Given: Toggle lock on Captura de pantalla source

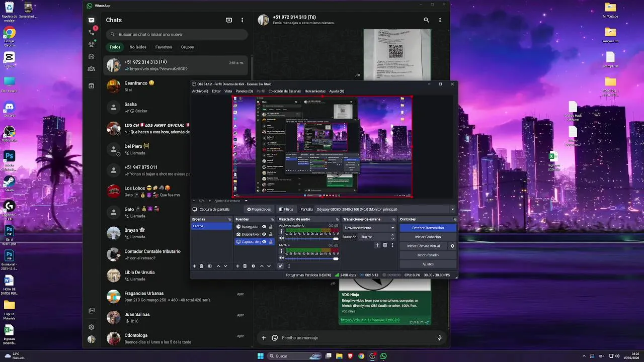Looking at the screenshot, I should pos(271,242).
